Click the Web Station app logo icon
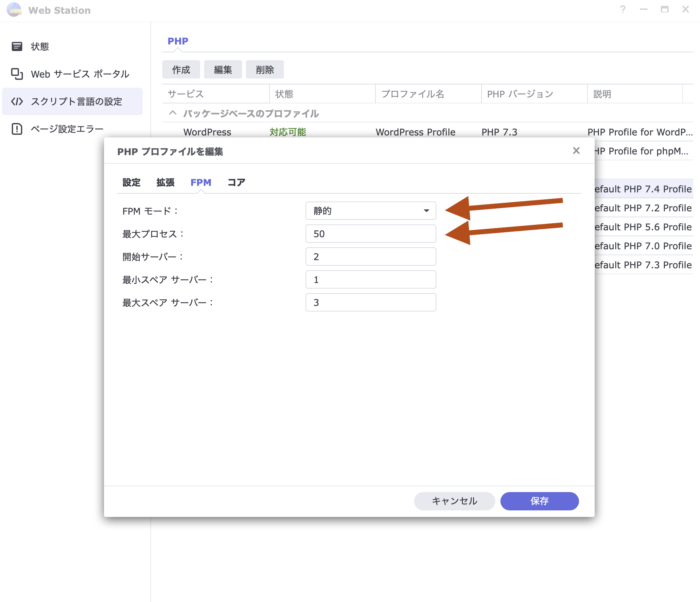 (x=14, y=10)
